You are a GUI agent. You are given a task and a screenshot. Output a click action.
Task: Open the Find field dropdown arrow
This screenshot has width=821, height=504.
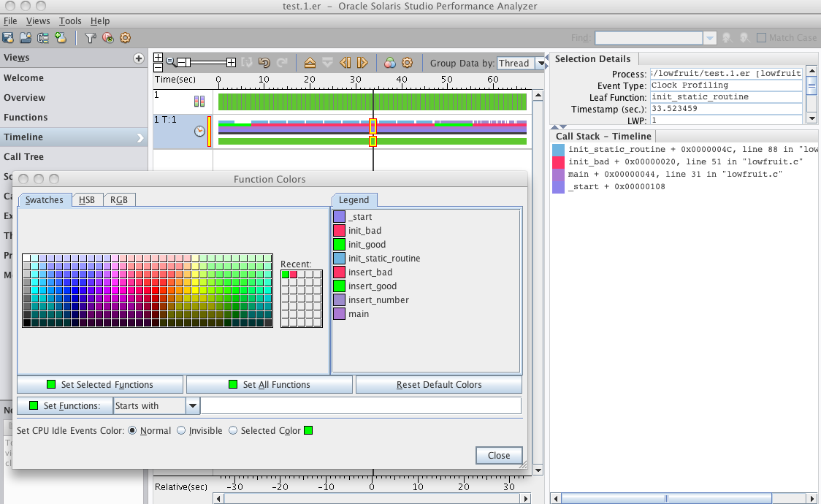pyautogui.click(x=709, y=38)
